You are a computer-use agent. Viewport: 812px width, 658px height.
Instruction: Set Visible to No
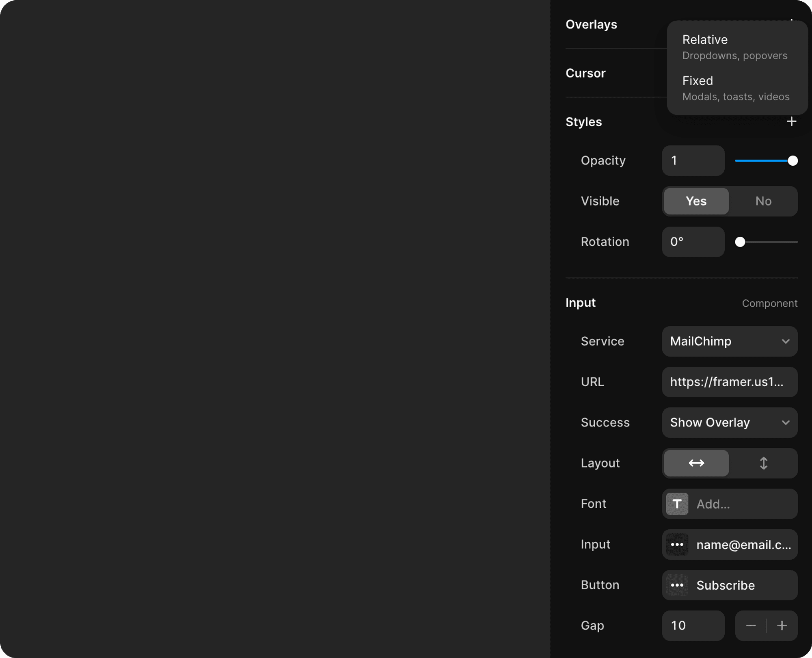pos(763,201)
